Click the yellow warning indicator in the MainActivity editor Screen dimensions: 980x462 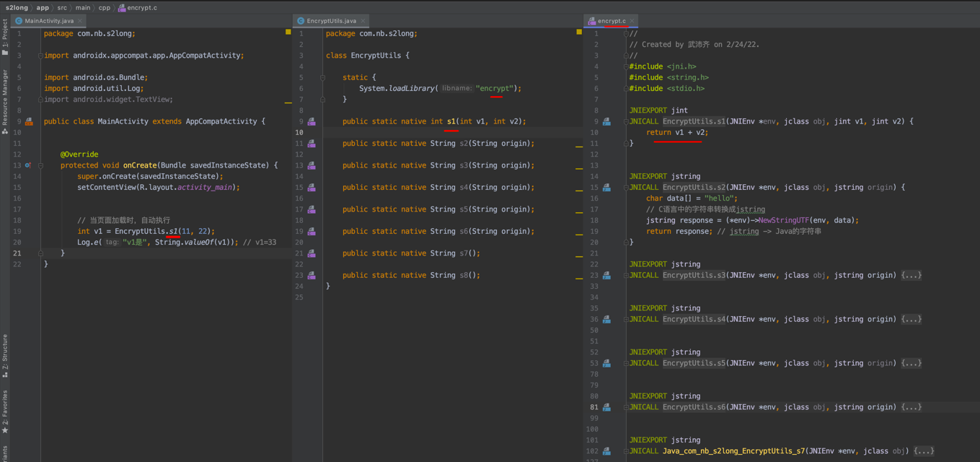[288, 32]
